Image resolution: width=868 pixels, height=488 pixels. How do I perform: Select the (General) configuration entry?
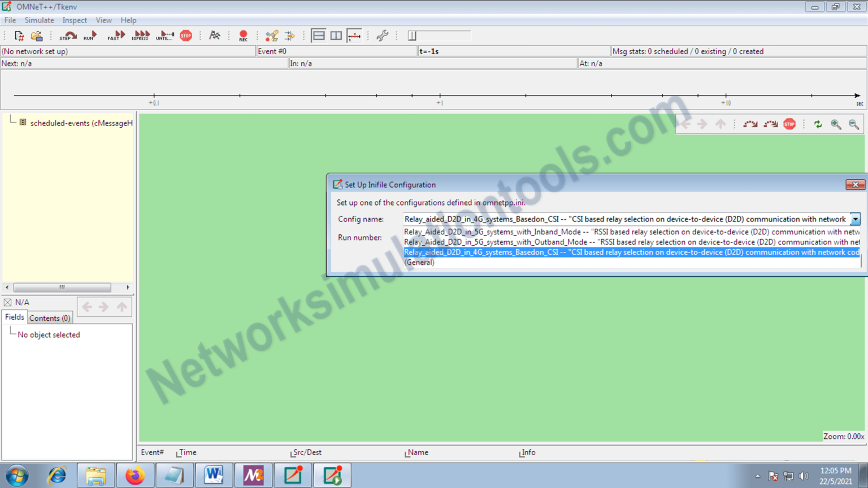click(x=419, y=262)
